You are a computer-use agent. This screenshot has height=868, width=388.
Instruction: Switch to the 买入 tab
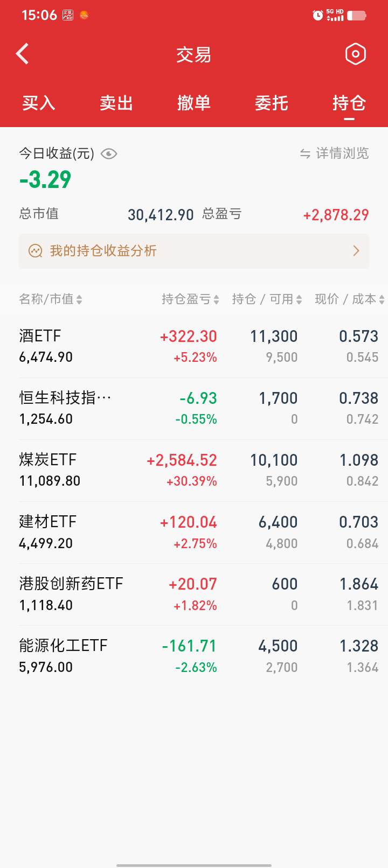(x=39, y=103)
